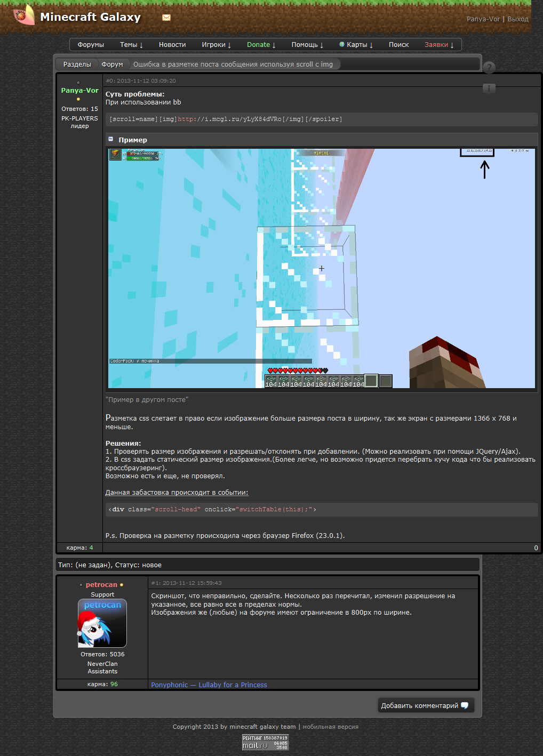Click the #1 post timestamp 2013-11-12 15:59:43
This screenshot has height=756, width=543.
pos(186,583)
